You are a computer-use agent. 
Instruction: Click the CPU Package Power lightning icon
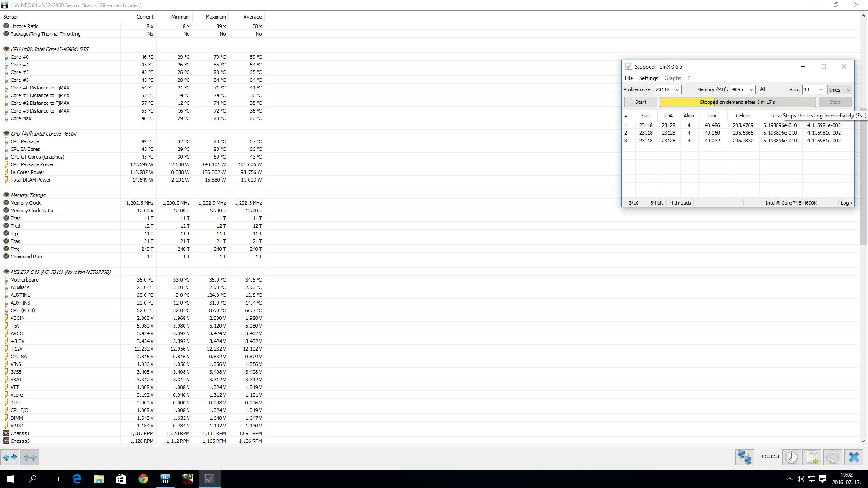pos(6,164)
